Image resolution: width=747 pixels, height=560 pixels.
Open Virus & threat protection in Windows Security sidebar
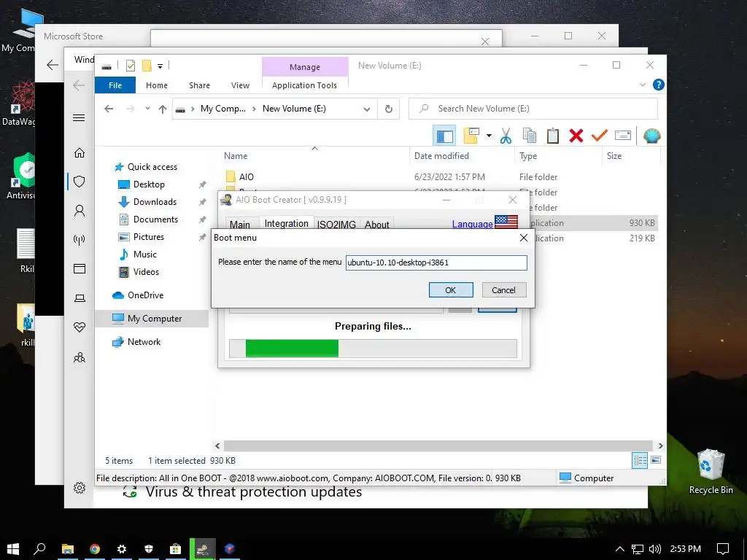point(80,182)
